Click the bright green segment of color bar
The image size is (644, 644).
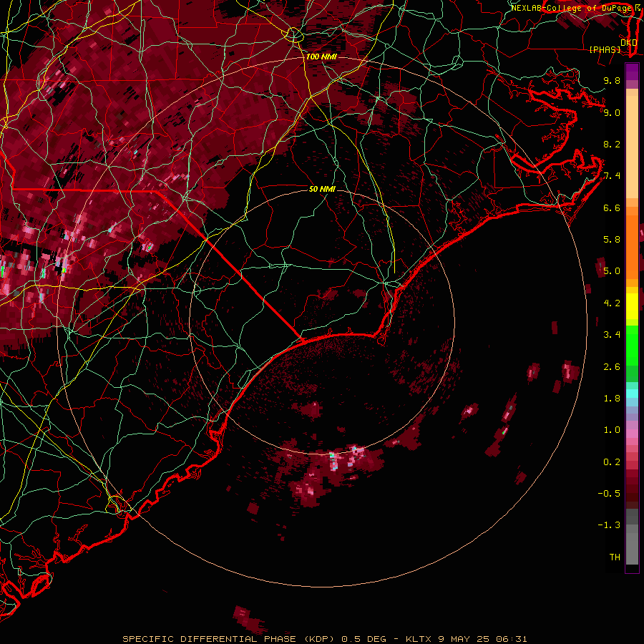tap(632, 347)
